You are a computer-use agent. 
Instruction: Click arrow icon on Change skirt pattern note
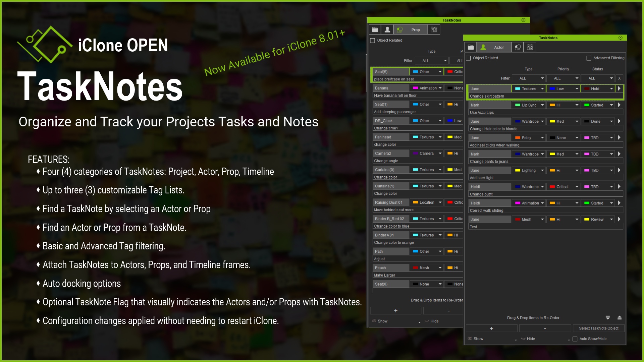pyautogui.click(x=619, y=88)
